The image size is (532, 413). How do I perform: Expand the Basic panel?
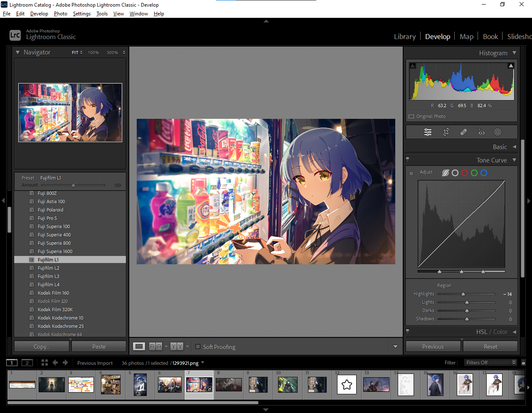(514, 147)
